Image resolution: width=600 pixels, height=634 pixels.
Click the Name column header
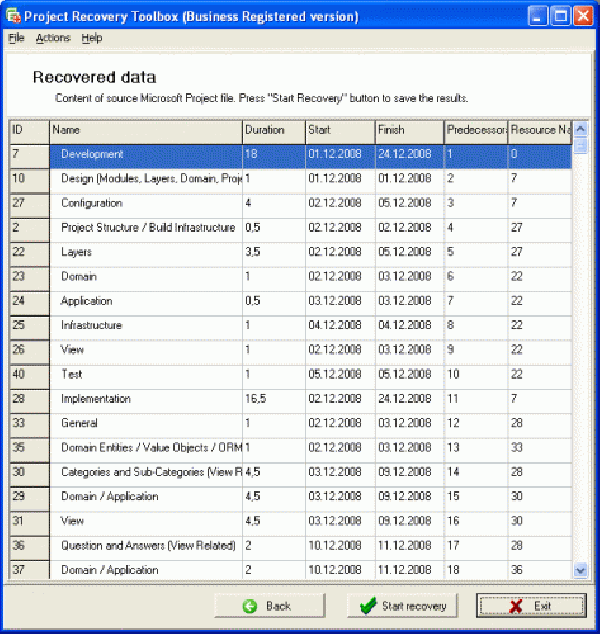145,130
